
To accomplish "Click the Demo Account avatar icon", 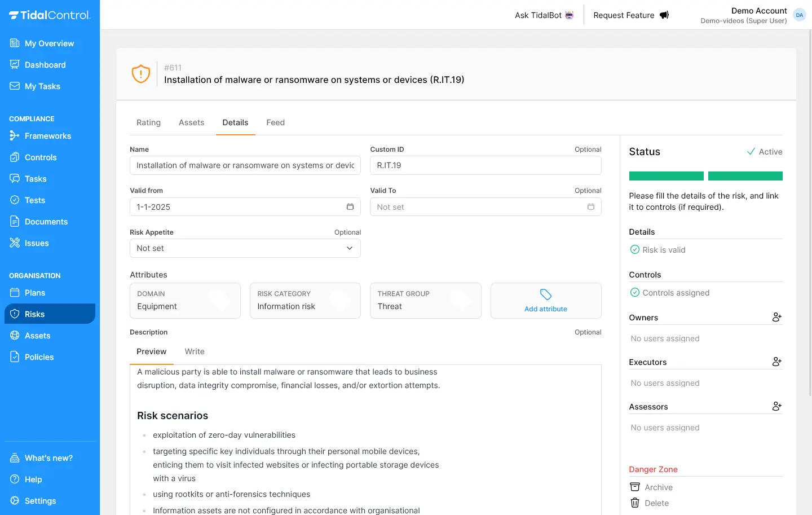I will pos(799,15).
